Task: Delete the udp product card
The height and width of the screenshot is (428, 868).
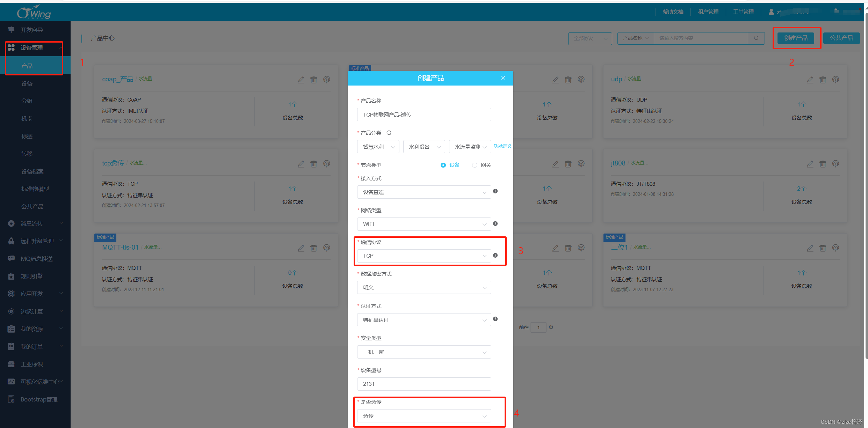Action: point(823,80)
